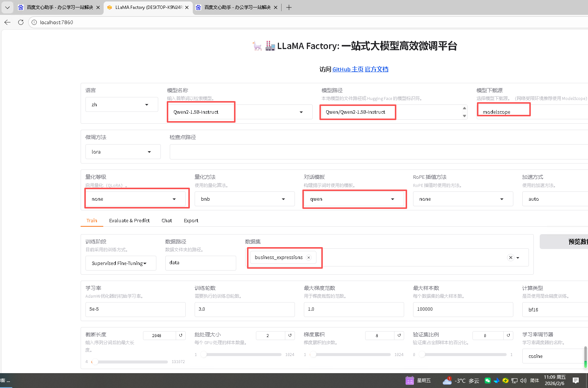Click the 学习率 field showing 5e-5
This screenshot has height=388, width=588.
point(136,309)
